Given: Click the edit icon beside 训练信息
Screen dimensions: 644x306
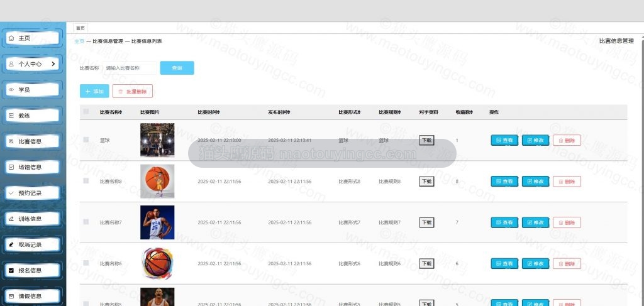Looking at the screenshot, I should point(11,219).
